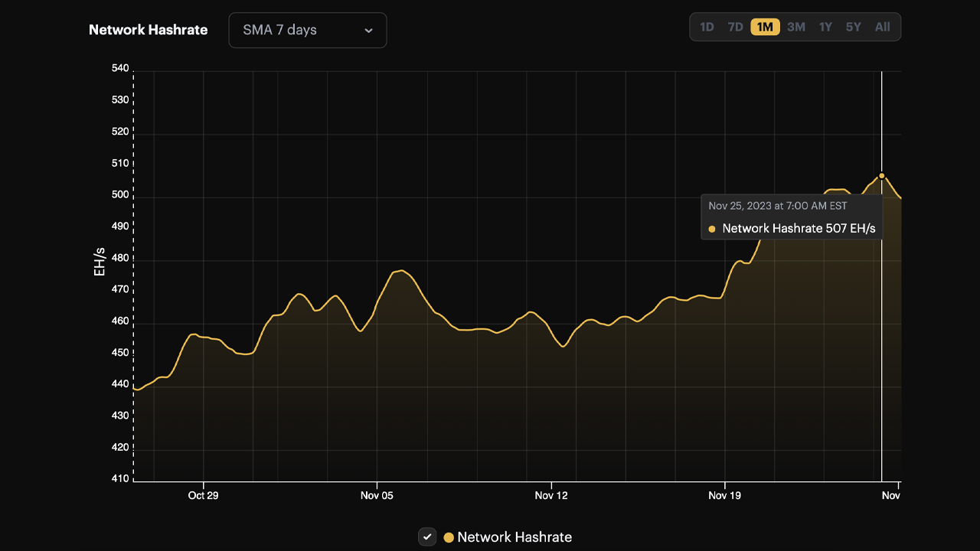980x551 pixels.
Task: Select the SMA averaging option control
Action: 306,30
